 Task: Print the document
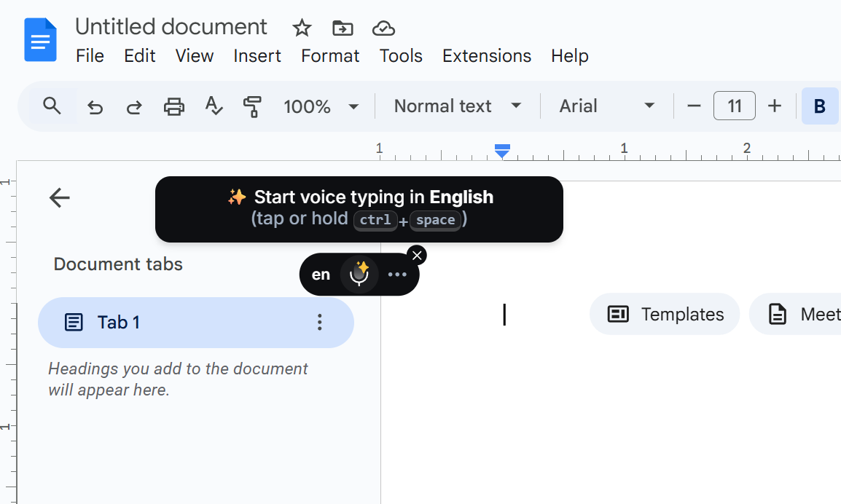173,106
